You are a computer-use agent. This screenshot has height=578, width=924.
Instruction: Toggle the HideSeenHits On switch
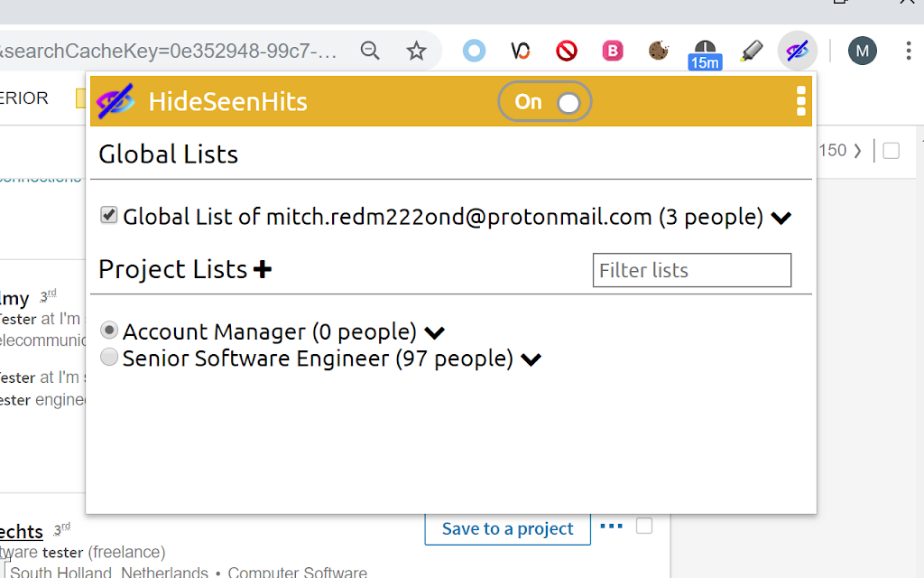[x=545, y=102]
